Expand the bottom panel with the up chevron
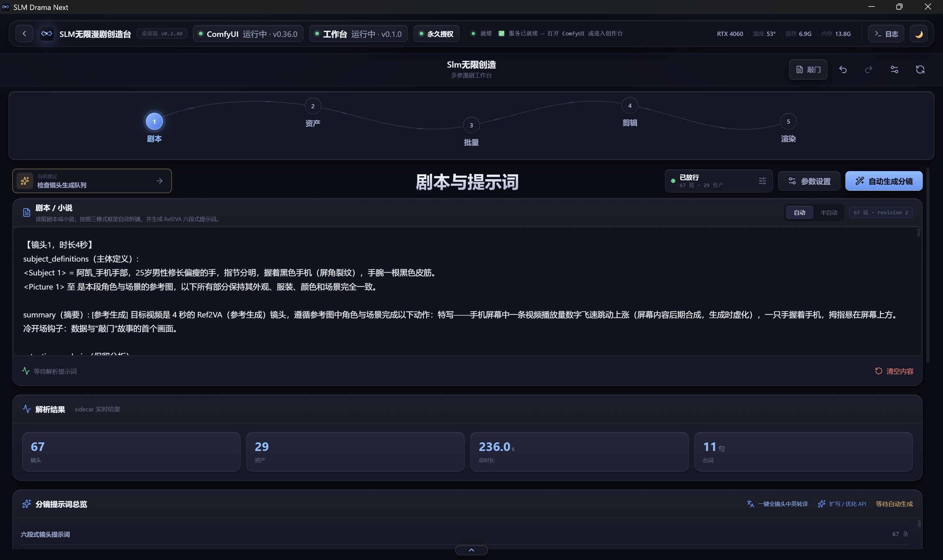943x560 pixels. click(471, 550)
